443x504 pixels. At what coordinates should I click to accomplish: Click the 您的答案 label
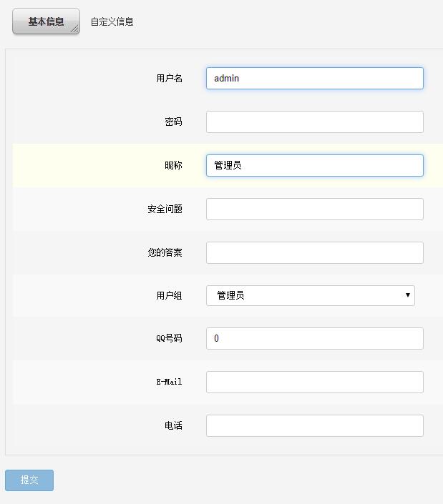coord(165,253)
